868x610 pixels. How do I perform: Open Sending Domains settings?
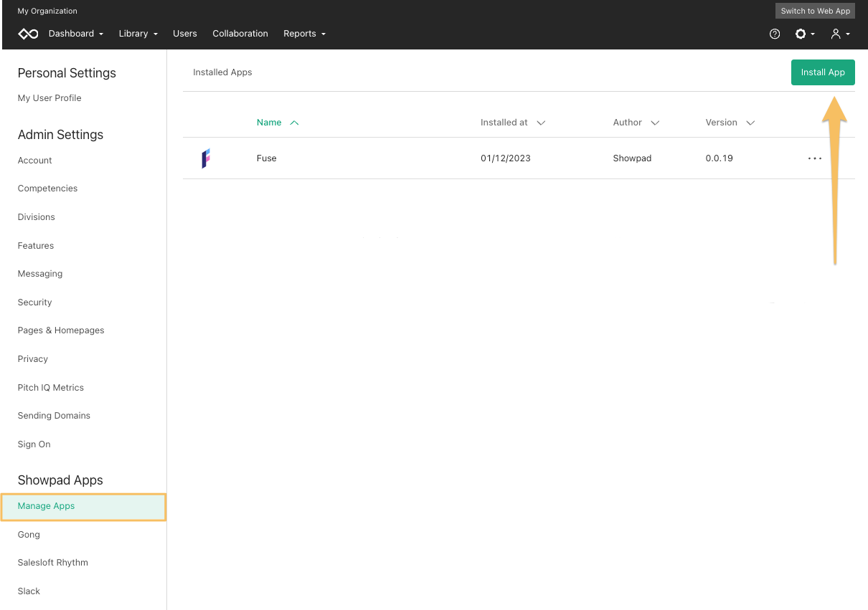(x=54, y=416)
